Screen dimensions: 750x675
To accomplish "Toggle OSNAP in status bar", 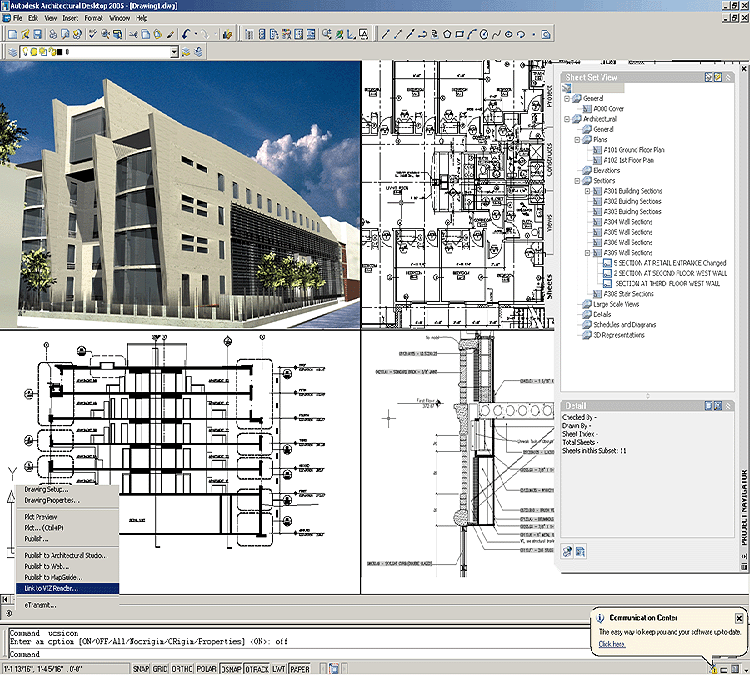I will pyautogui.click(x=232, y=669).
